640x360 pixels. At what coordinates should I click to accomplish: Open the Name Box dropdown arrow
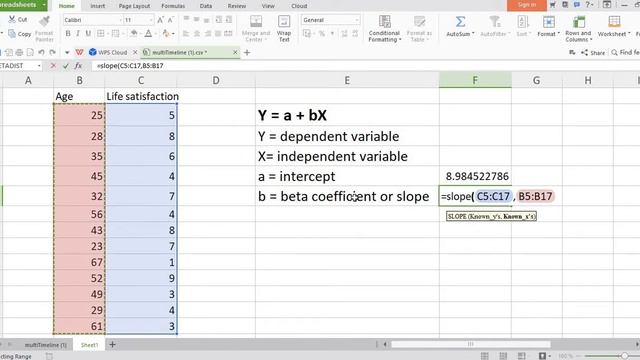[39, 66]
